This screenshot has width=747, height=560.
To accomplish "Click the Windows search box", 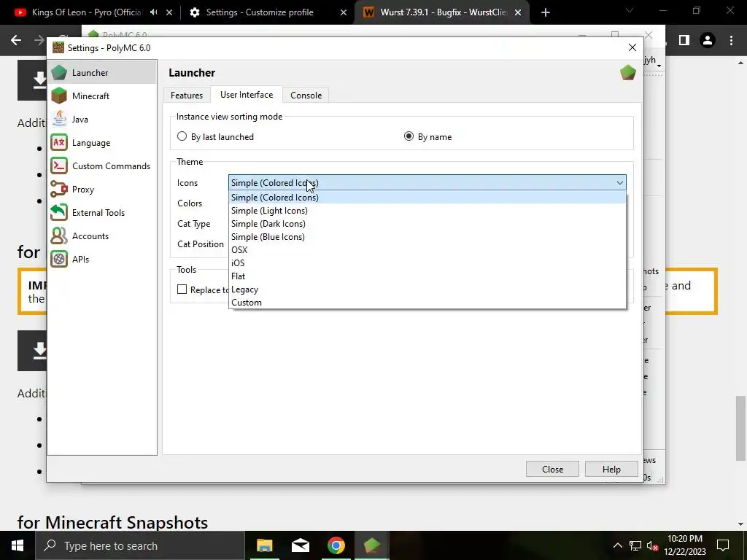I will click(140, 545).
